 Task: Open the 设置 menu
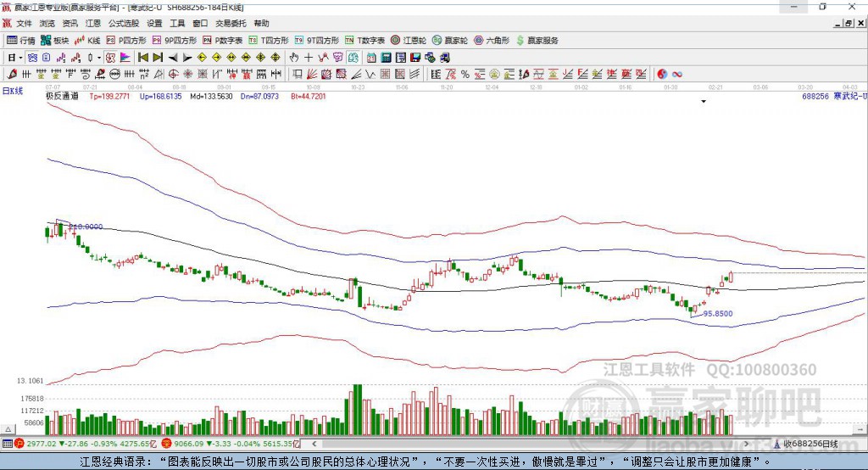[x=154, y=23]
